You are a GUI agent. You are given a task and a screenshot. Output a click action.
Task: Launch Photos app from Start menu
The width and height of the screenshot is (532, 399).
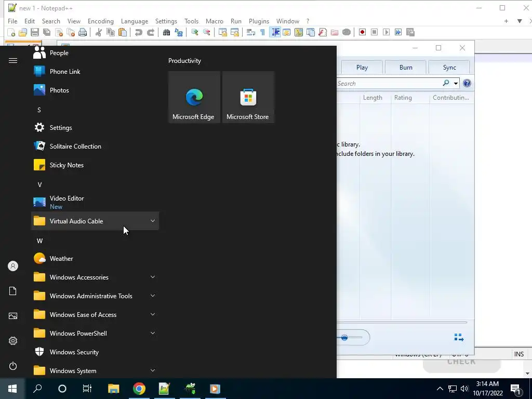95,90
